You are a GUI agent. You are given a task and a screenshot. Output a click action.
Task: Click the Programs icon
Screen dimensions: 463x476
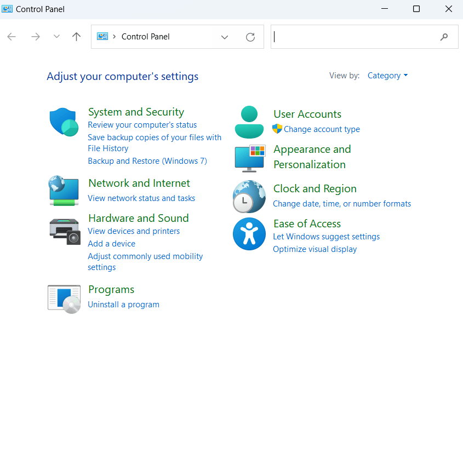tap(64, 298)
